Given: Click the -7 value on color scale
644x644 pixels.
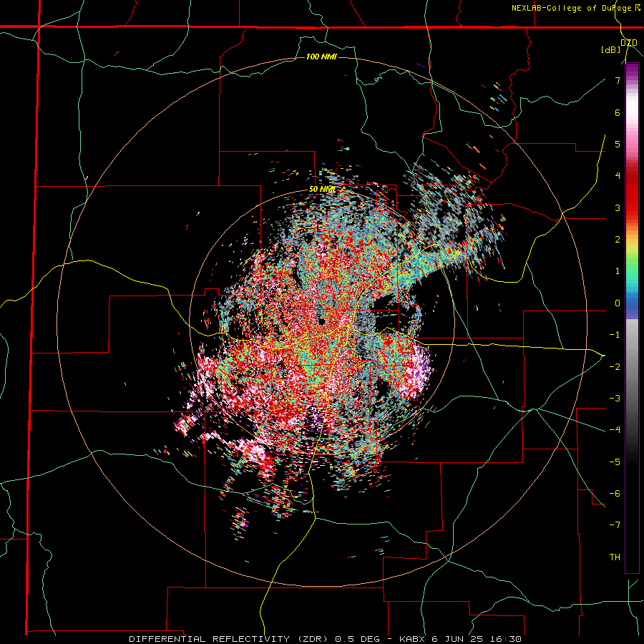Looking at the screenshot, I should click(615, 525).
